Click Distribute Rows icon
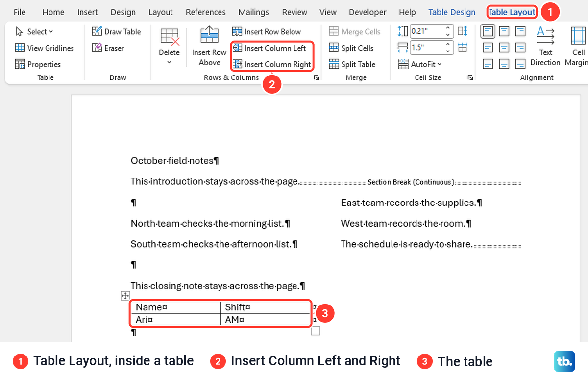This screenshot has width=588, height=381. pyautogui.click(x=463, y=31)
